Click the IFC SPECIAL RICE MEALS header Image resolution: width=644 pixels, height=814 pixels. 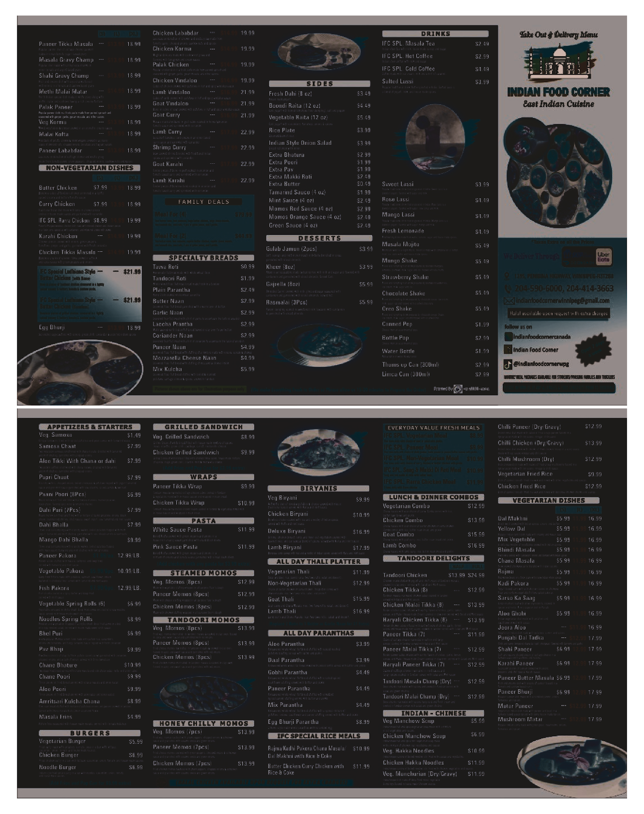pyautogui.click(x=319, y=736)
